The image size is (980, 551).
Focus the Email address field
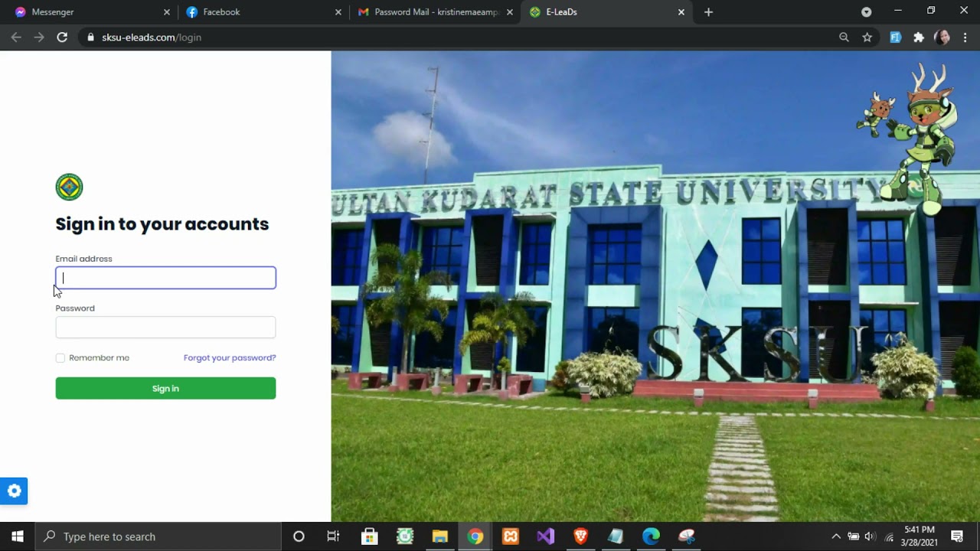pyautogui.click(x=165, y=278)
